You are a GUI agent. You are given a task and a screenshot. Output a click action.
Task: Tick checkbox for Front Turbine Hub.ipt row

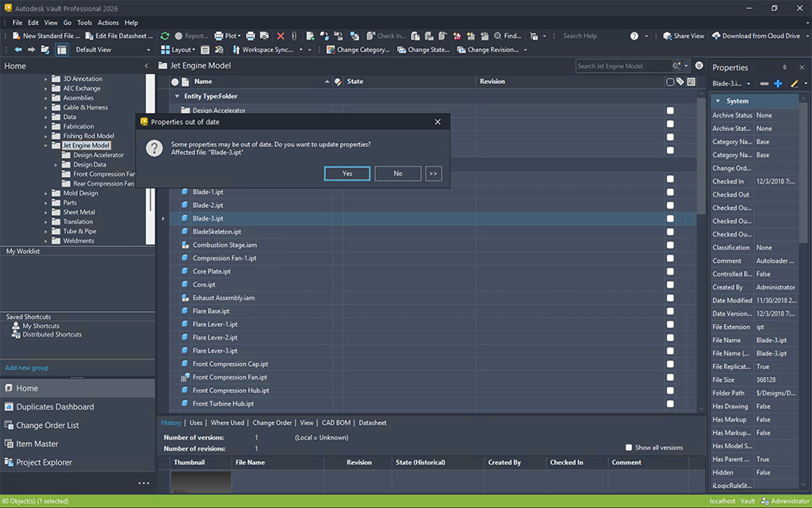[x=670, y=403]
